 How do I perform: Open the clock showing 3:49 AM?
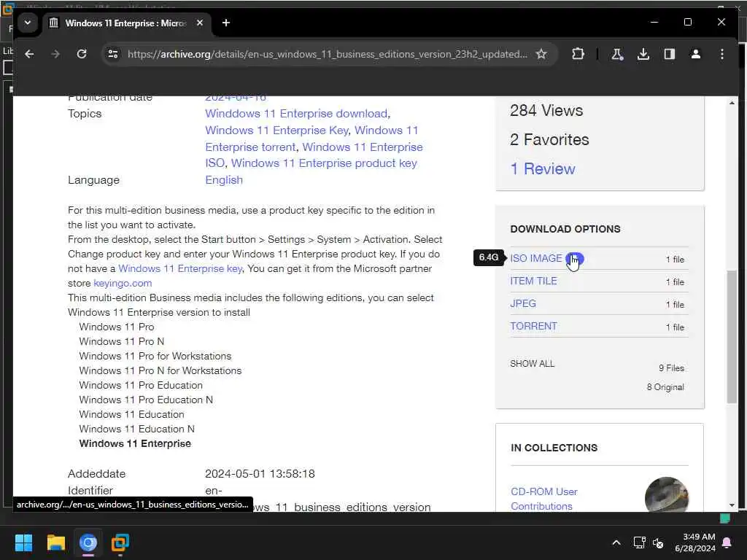[695, 542]
